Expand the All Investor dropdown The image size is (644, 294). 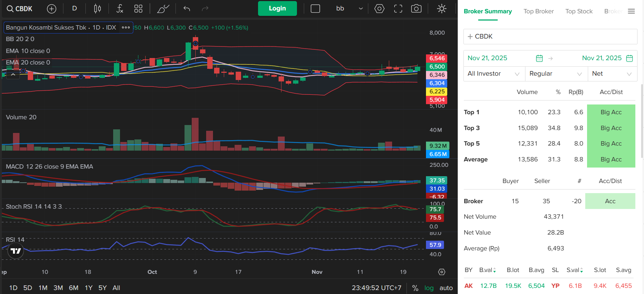pos(494,74)
